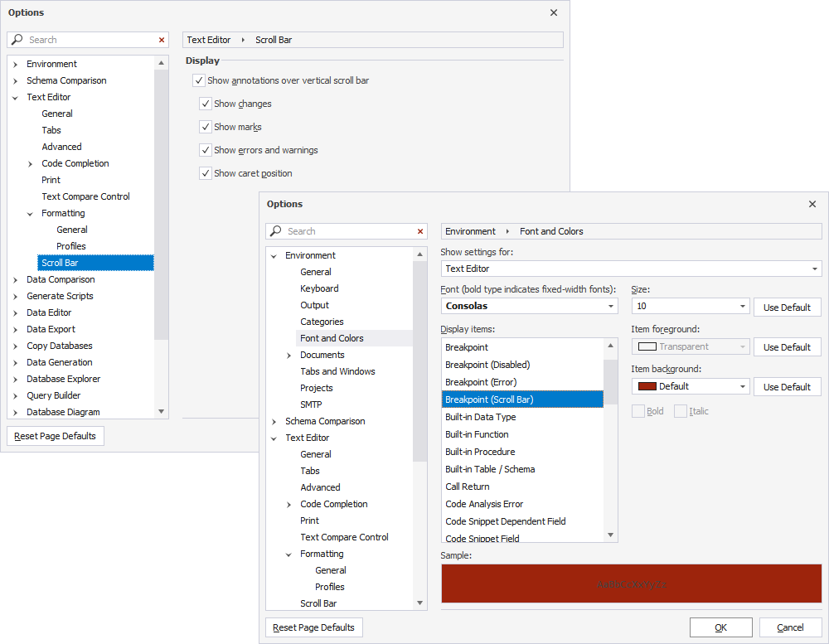
Task: Click the red X in the back dialog's search box
Action: [162, 40]
